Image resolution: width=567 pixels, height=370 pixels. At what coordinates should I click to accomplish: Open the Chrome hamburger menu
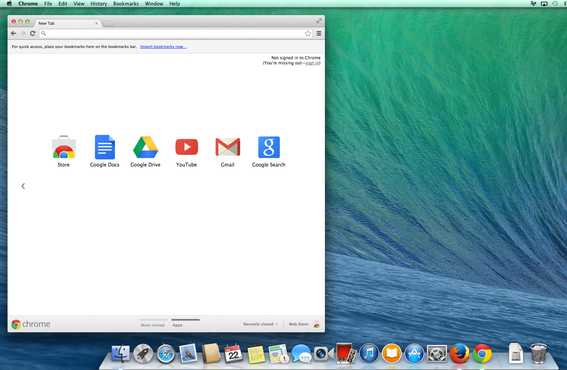pyautogui.click(x=319, y=33)
